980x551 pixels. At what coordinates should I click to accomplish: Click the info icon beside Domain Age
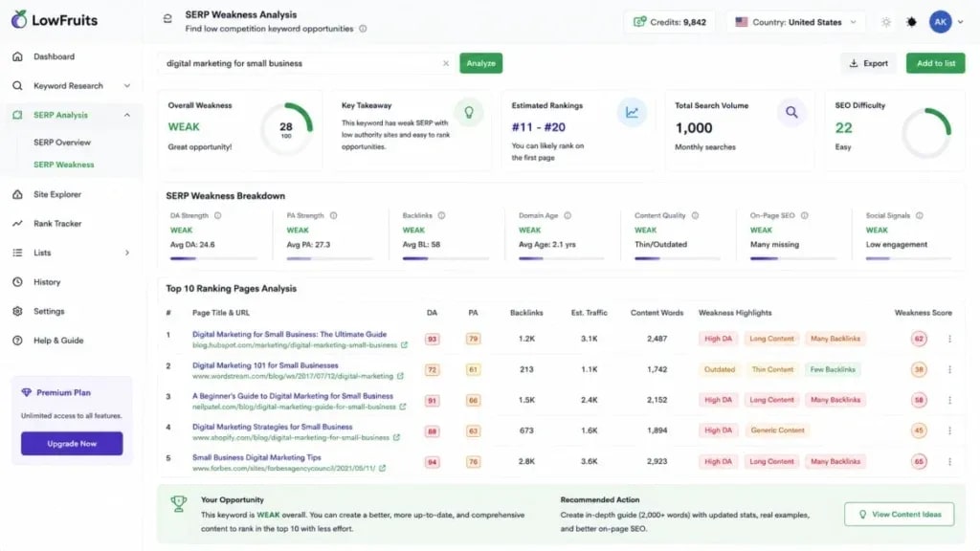tap(568, 215)
